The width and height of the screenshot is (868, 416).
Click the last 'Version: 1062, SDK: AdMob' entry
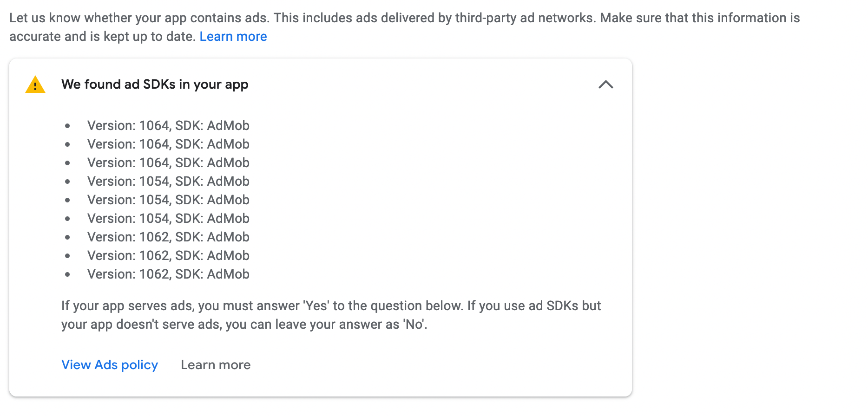(168, 274)
